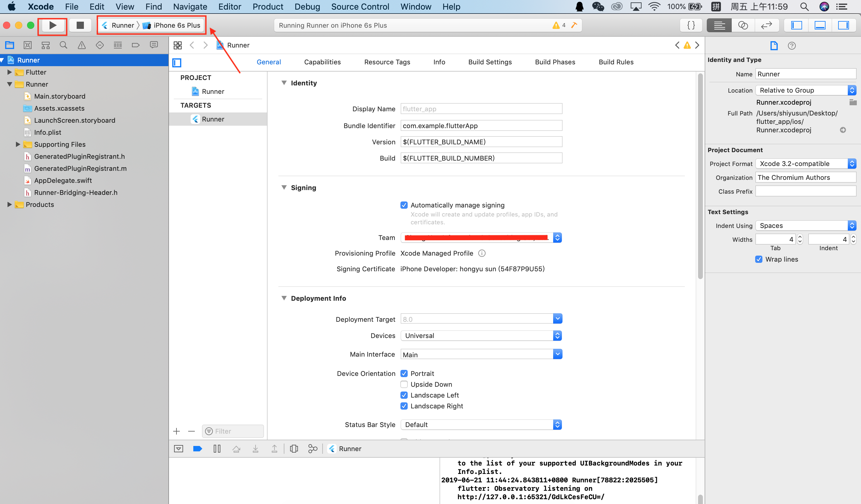The height and width of the screenshot is (504, 861).
Task: Open Debug View Hierarchy icon
Action: pyautogui.click(x=294, y=449)
